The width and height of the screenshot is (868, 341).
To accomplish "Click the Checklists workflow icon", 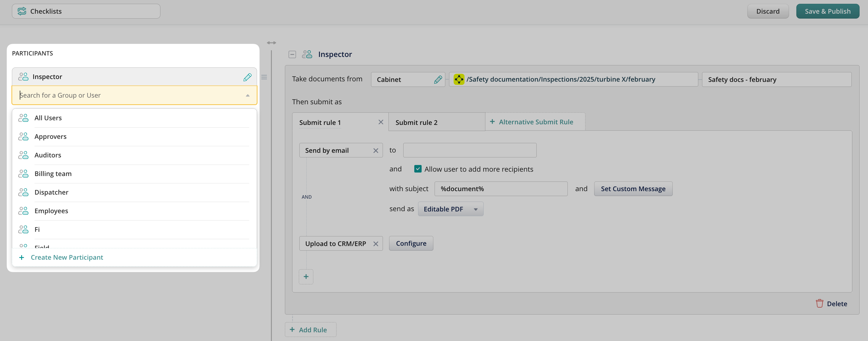I will 22,11.
